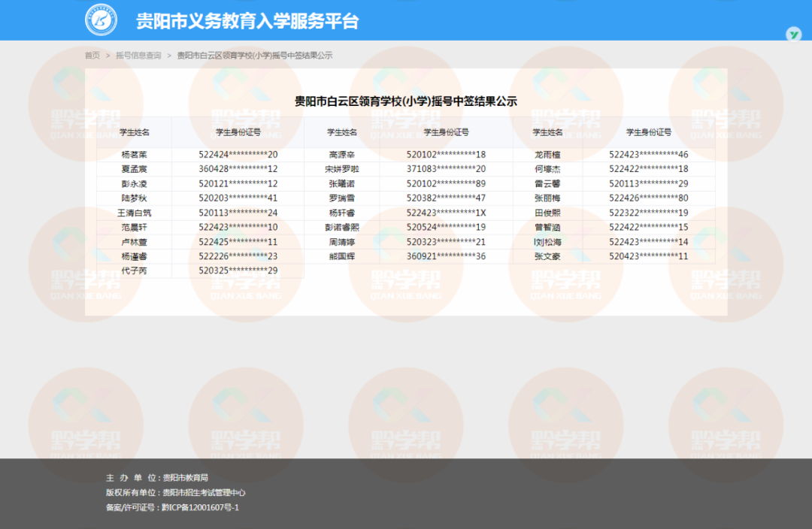The image size is (812, 529).
Task: Click footer text 主办单位：贵阳市教育局
Action: click(157, 478)
